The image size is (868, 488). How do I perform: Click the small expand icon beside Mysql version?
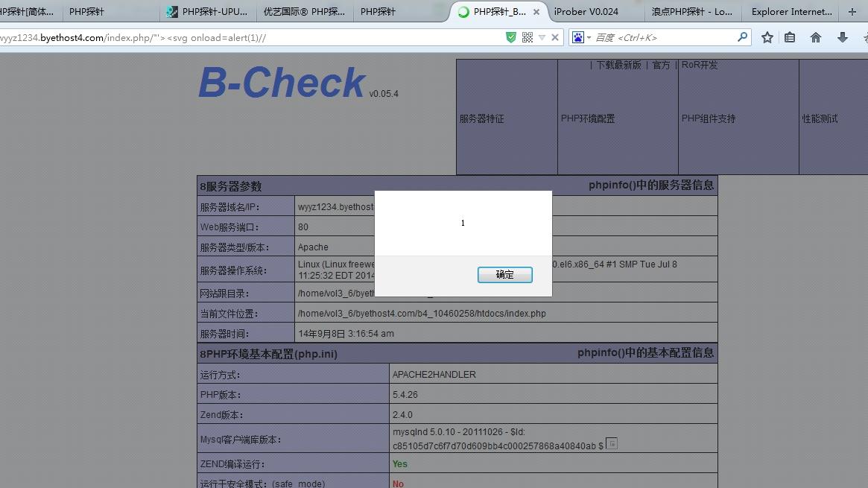612,443
